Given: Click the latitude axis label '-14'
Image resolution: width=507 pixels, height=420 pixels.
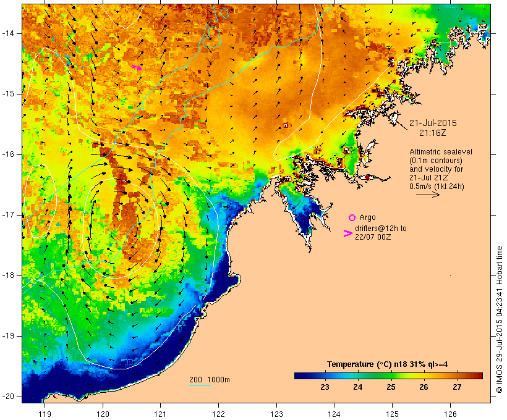Looking at the screenshot, I should click(8, 33).
